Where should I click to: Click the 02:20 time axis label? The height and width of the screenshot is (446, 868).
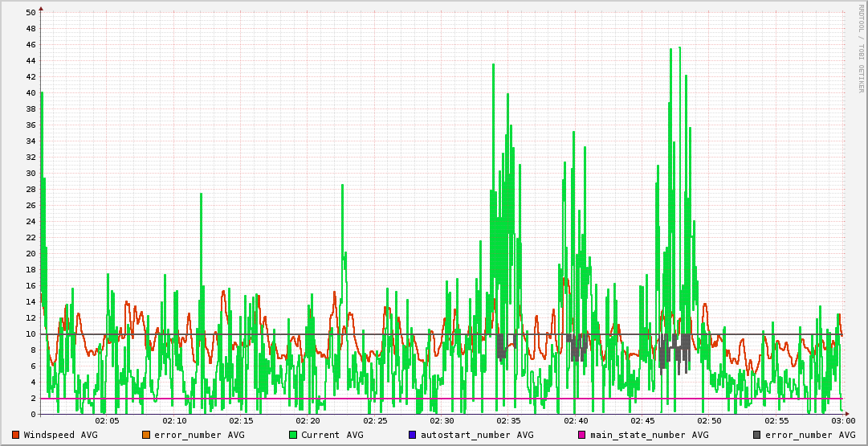coord(308,422)
